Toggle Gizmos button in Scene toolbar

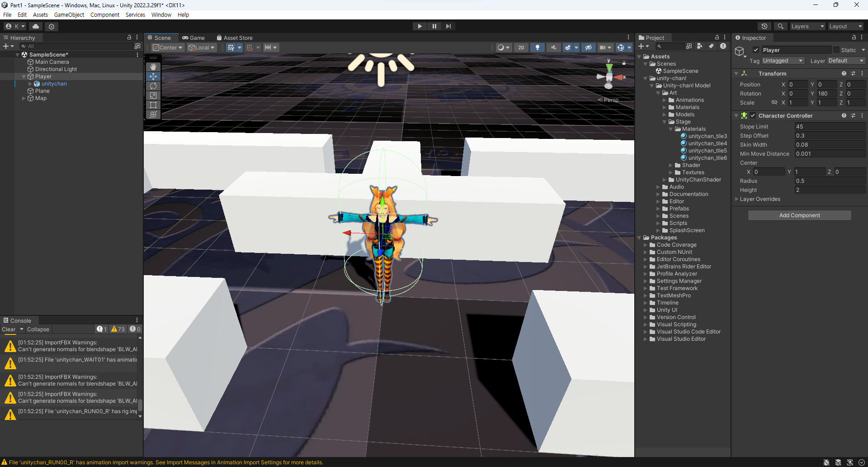point(621,48)
